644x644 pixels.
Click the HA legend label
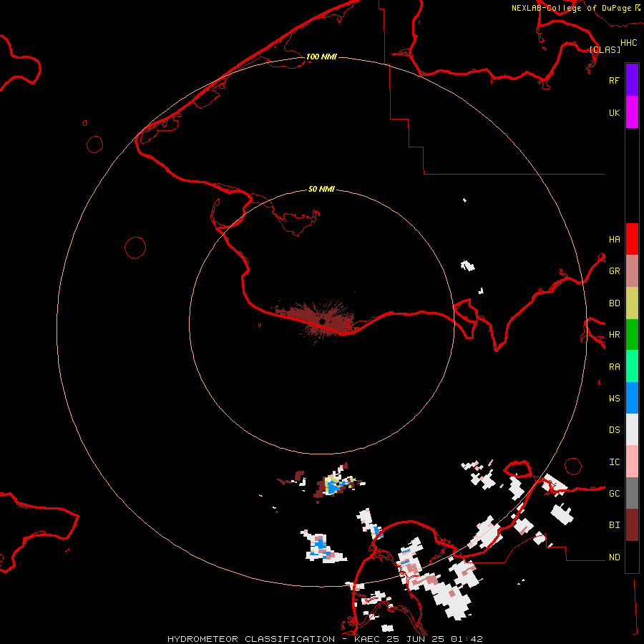(614, 240)
